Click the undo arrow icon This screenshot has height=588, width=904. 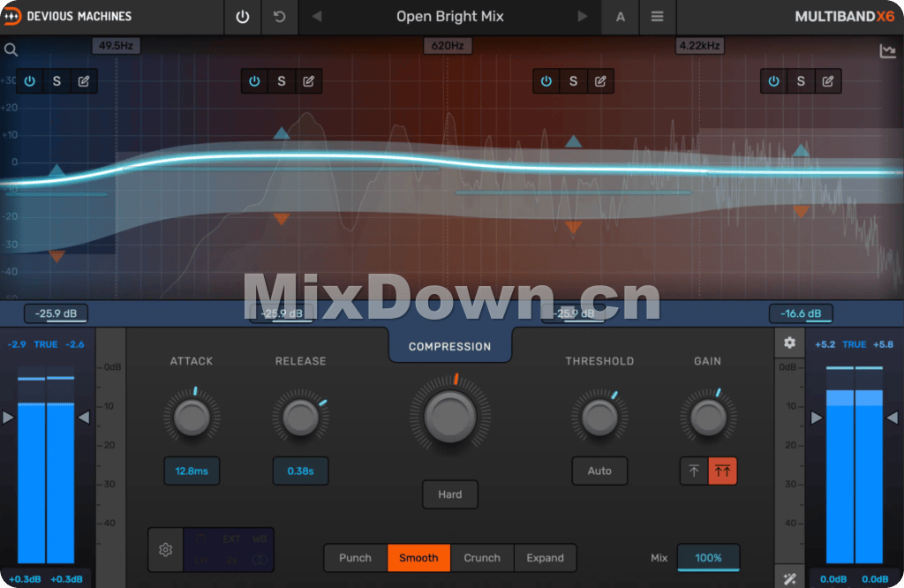click(280, 17)
